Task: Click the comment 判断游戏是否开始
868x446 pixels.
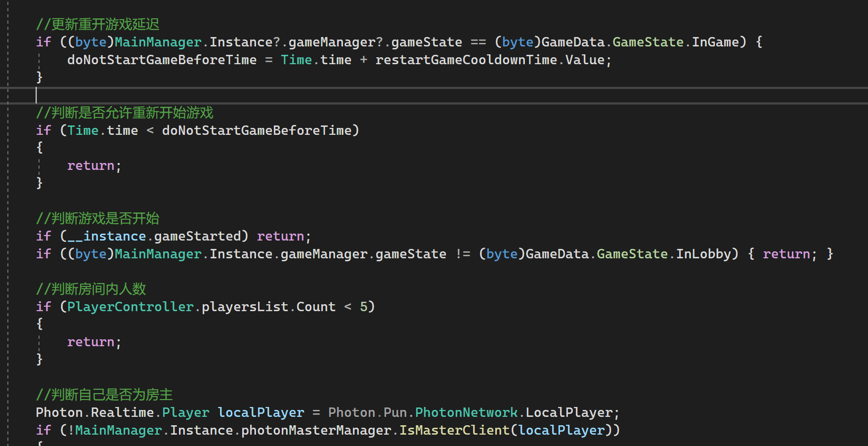Action: coord(100,218)
